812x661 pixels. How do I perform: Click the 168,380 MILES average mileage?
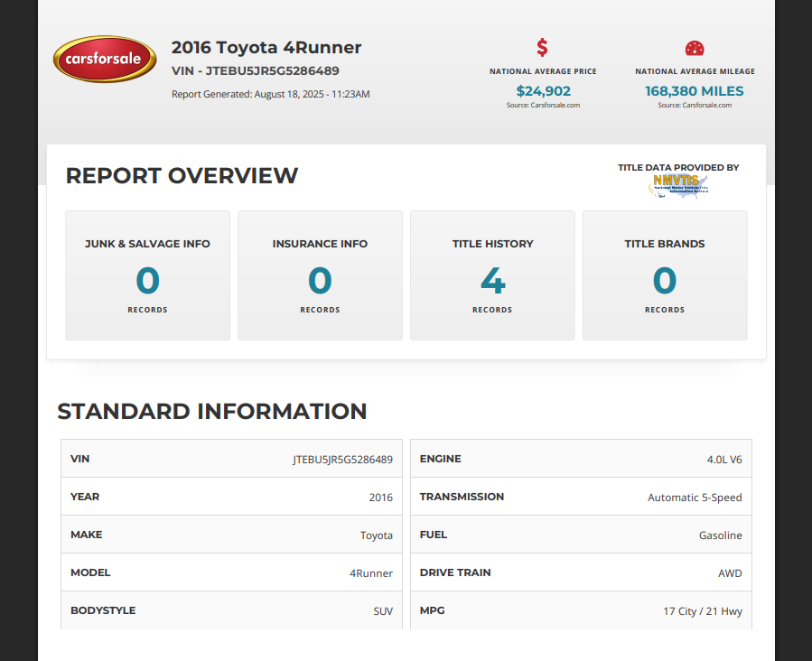tap(695, 91)
